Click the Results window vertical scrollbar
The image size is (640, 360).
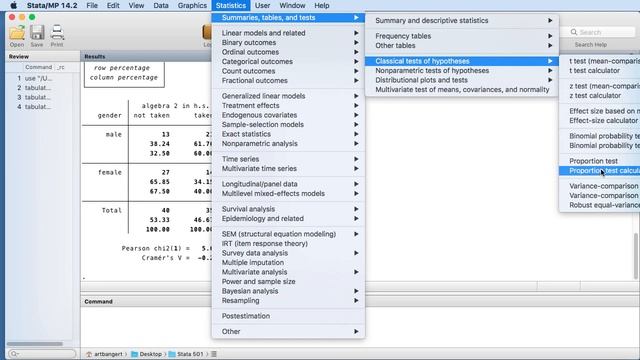(636, 256)
